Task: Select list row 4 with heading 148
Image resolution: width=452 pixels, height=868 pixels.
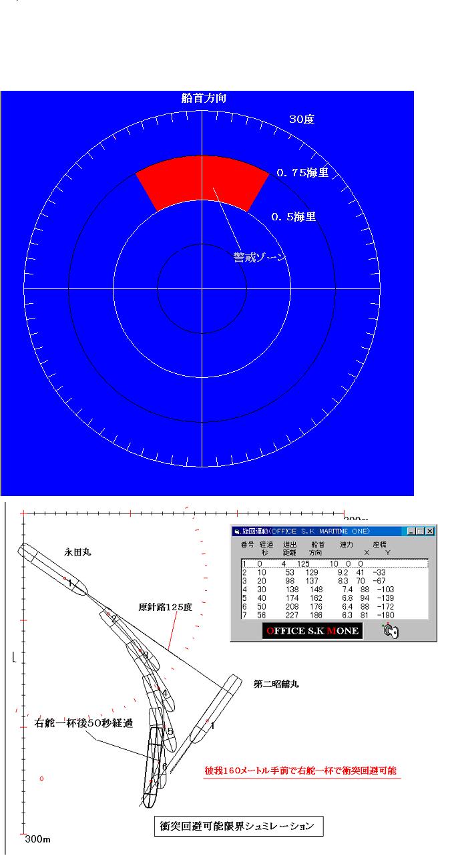Action: tap(334, 589)
